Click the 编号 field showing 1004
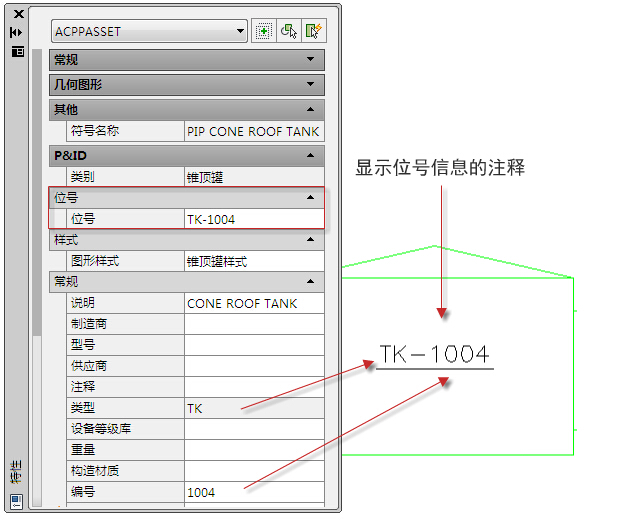The width and height of the screenshot is (627, 520). pos(254,492)
